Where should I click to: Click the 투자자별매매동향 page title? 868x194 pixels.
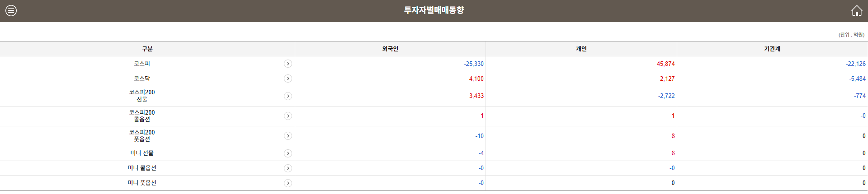click(x=434, y=10)
